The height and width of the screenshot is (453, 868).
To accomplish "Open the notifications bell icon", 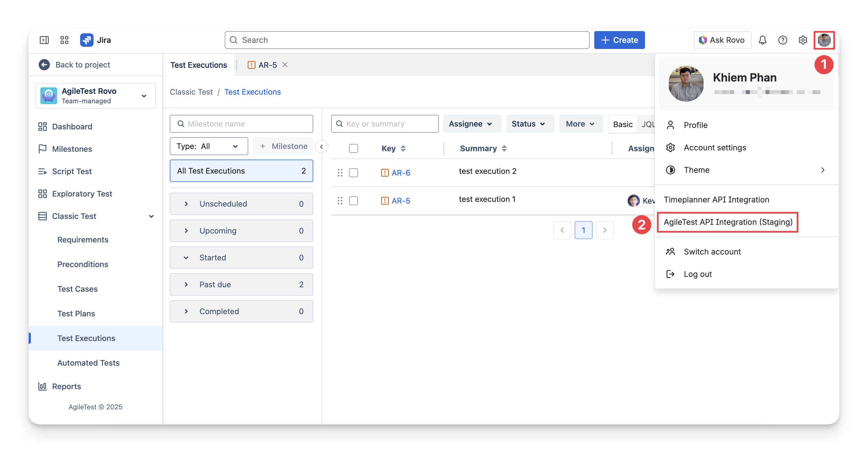I will 762,40.
